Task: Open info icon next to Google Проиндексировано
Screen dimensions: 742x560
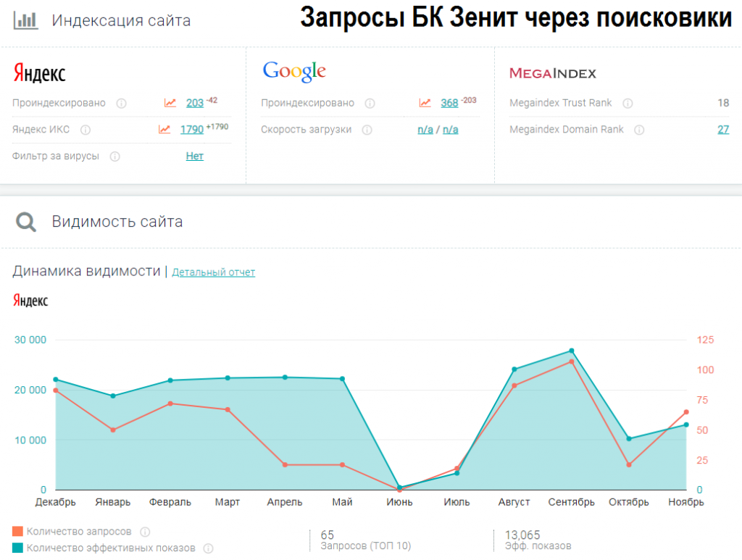Action: coord(370,103)
